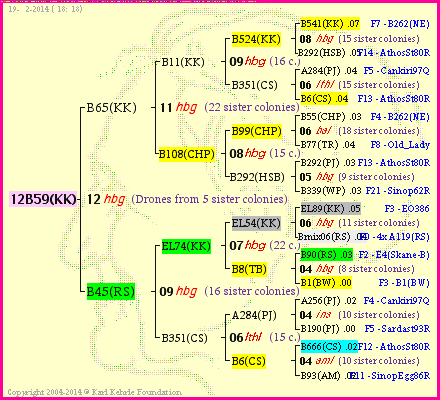
Task: Click the B292(PJ) .03 entry
Action: coord(328,163)
